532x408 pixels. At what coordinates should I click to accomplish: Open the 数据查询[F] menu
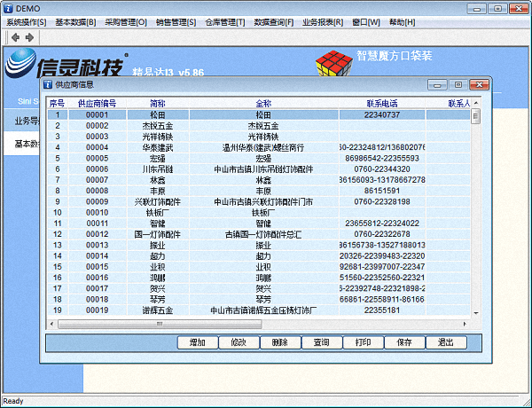click(x=274, y=21)
